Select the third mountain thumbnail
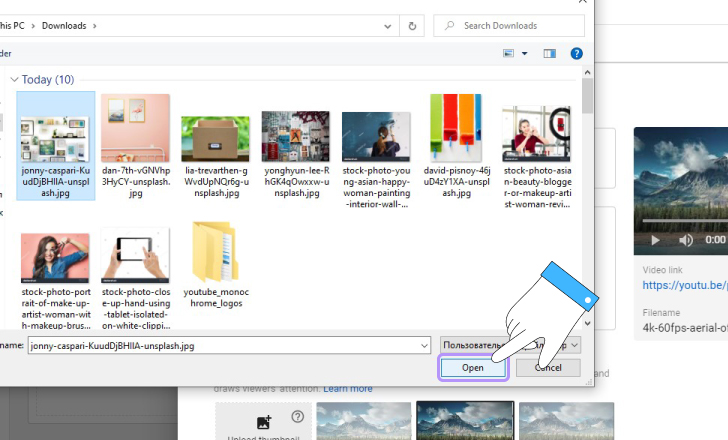The image size is (728, 440). 566,421
